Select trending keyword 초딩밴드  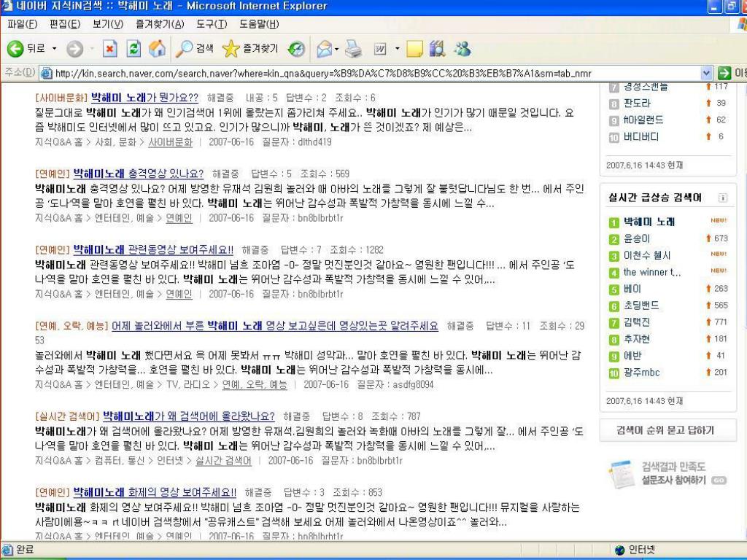[641, 306]
